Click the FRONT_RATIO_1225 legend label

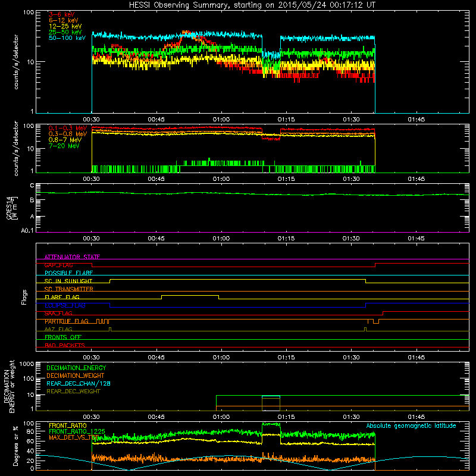(77, 431)
